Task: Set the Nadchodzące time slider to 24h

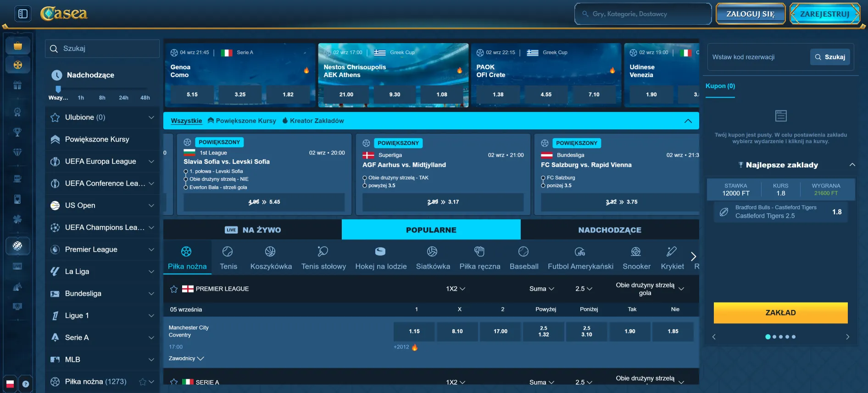Action: 123,98
